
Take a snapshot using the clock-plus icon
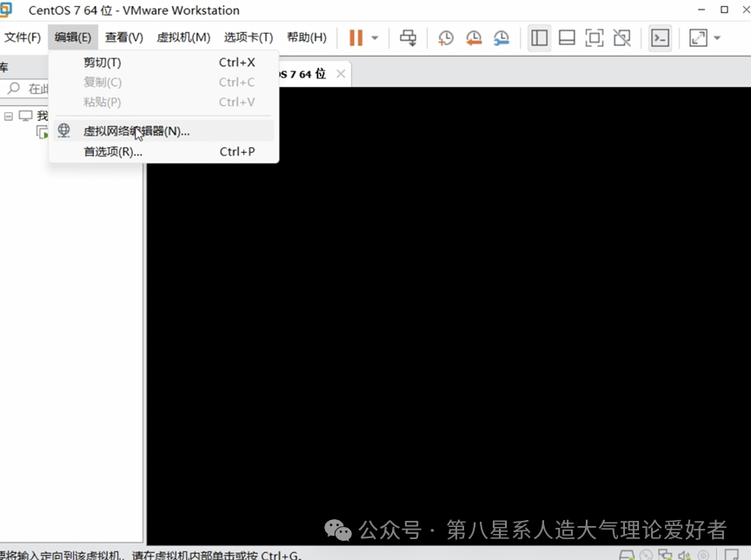446,37
